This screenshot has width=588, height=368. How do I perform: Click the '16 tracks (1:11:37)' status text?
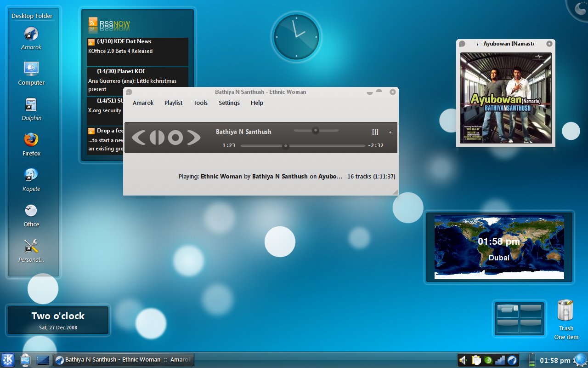click(x=371, y=177)
